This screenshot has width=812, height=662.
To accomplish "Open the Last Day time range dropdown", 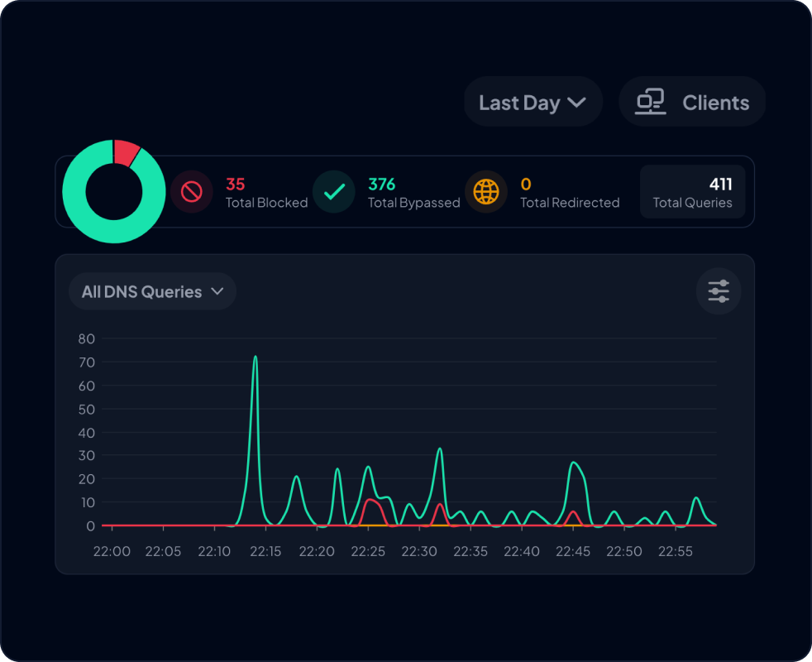I will [532, 102].
